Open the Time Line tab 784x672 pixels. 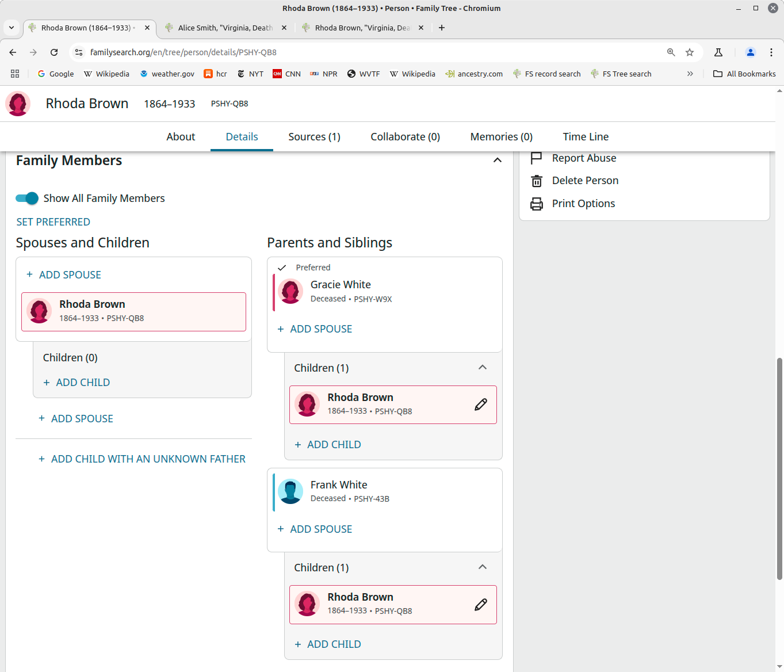click(x=586, y=136)
